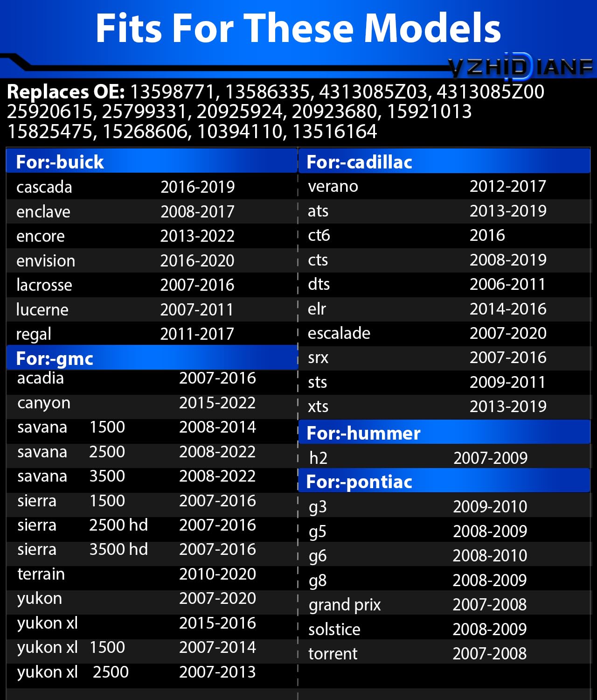597x700 pixels.
Task: Click the "ats" model name
Action: (318, 211)
